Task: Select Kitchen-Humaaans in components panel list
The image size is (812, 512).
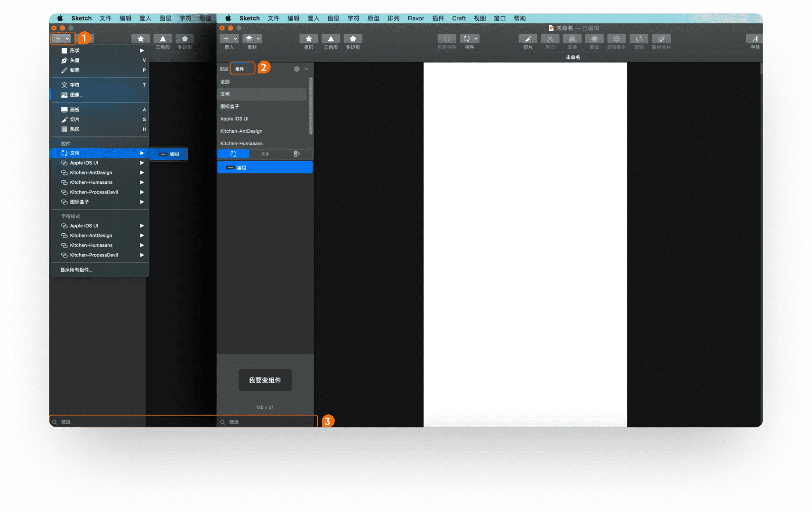Action: 262,143
